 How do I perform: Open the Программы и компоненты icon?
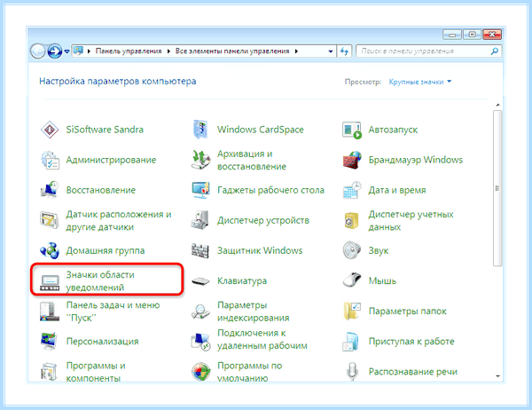(x=50, y=372)
